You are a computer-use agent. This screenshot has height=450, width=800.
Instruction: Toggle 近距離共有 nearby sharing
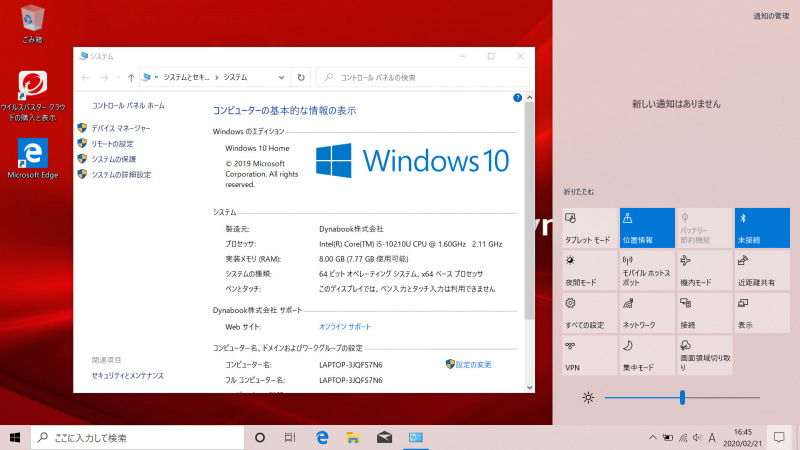point(762,270)
